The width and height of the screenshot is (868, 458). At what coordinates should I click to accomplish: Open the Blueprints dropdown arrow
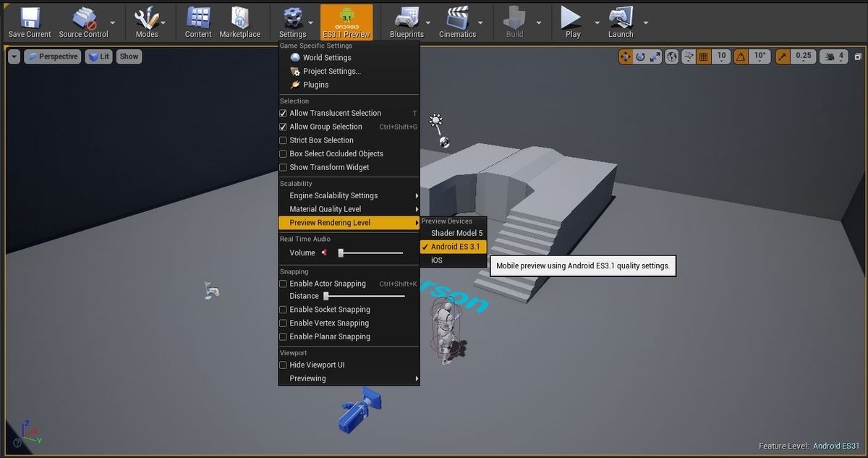(x=428, y=22)
